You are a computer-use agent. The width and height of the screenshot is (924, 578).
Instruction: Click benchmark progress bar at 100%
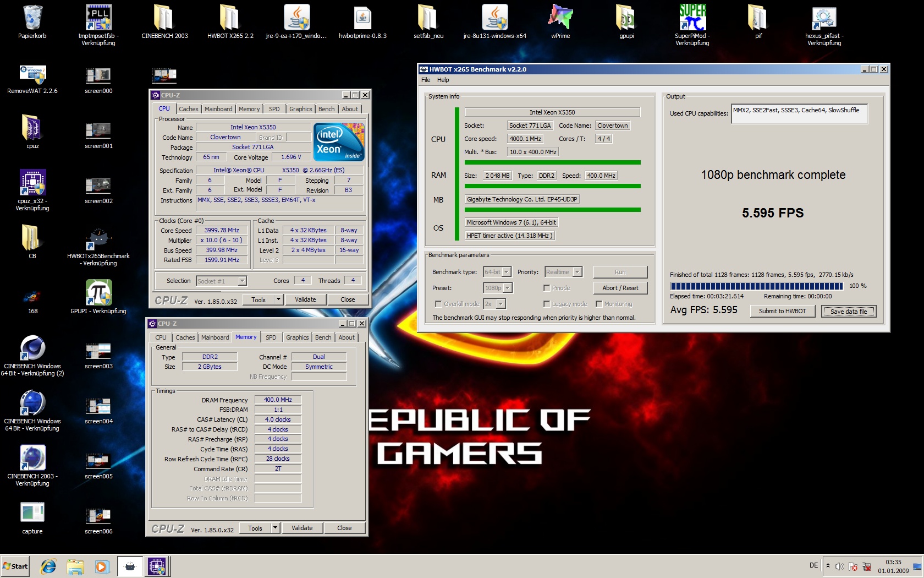(756, 286)
